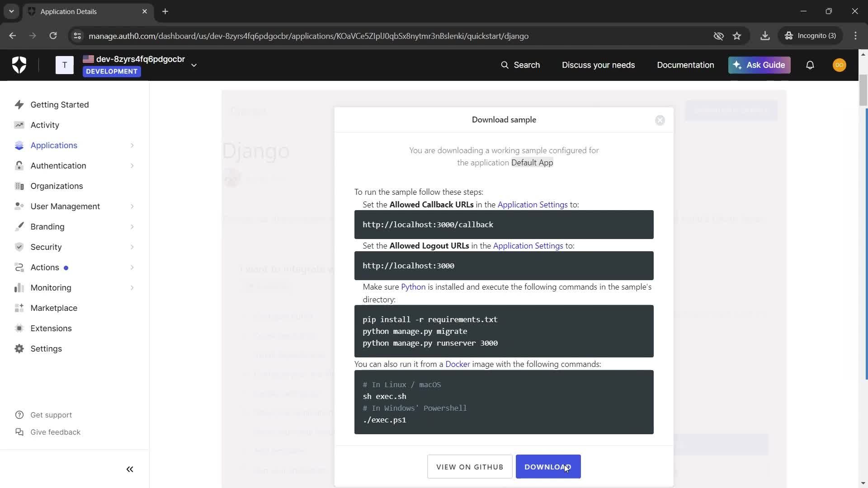The width and height of the screenshot is (868, 488).
Task: Expand the Applications submenu chevron
Action: 132,145
